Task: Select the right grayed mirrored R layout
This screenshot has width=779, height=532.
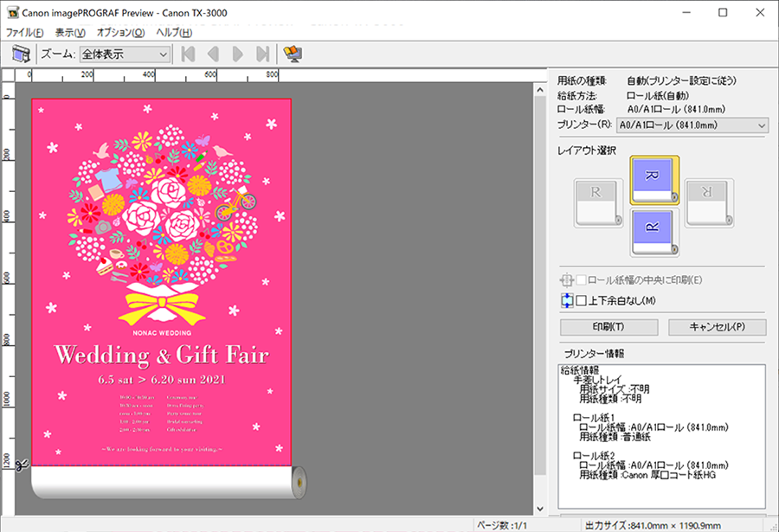Action: 710,202
